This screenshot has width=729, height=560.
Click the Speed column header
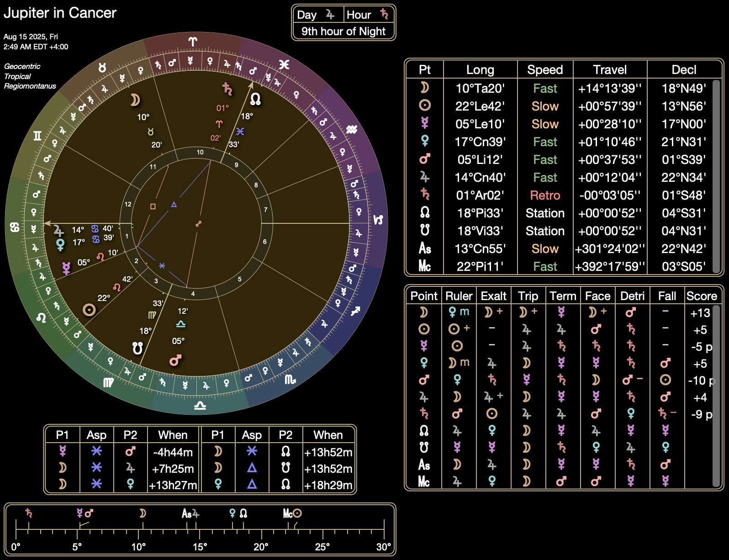point(544,70)
